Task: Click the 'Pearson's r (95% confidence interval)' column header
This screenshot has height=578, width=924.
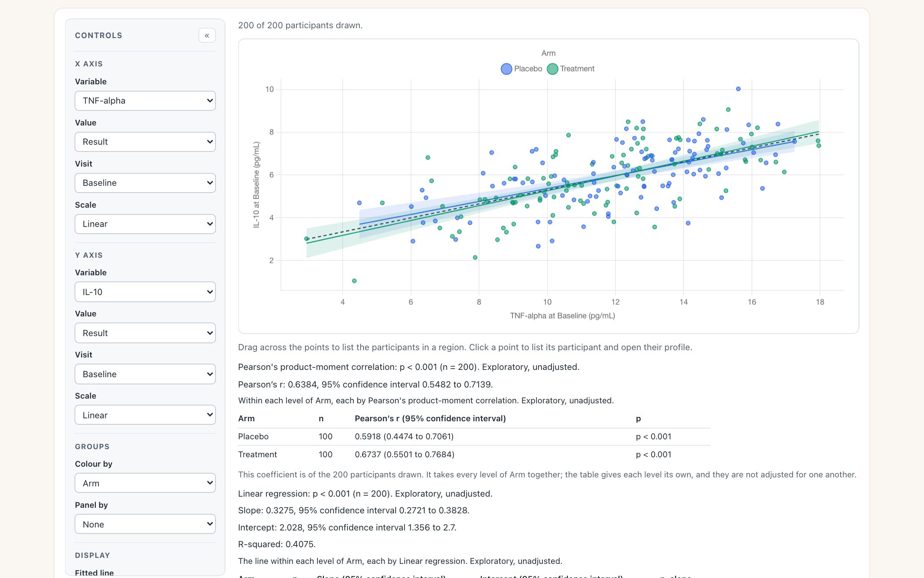Action: pos(430,418)
